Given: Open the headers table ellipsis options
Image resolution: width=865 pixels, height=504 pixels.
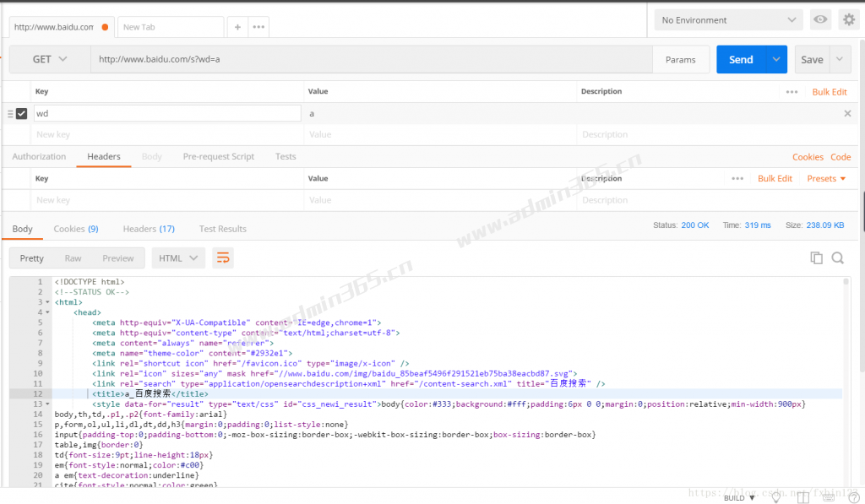Looking at the screenshot, I should point(737,179).
